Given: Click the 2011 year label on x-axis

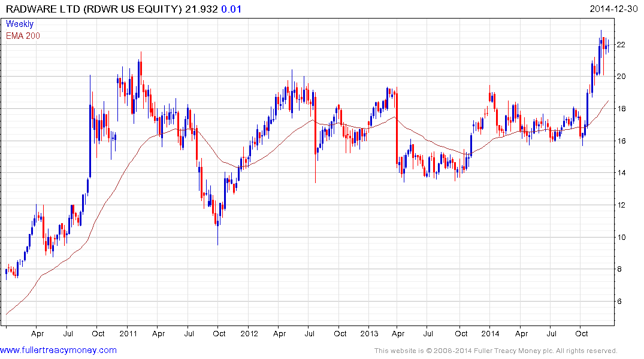Looking at the screenshot, I should tap(128, 333).
